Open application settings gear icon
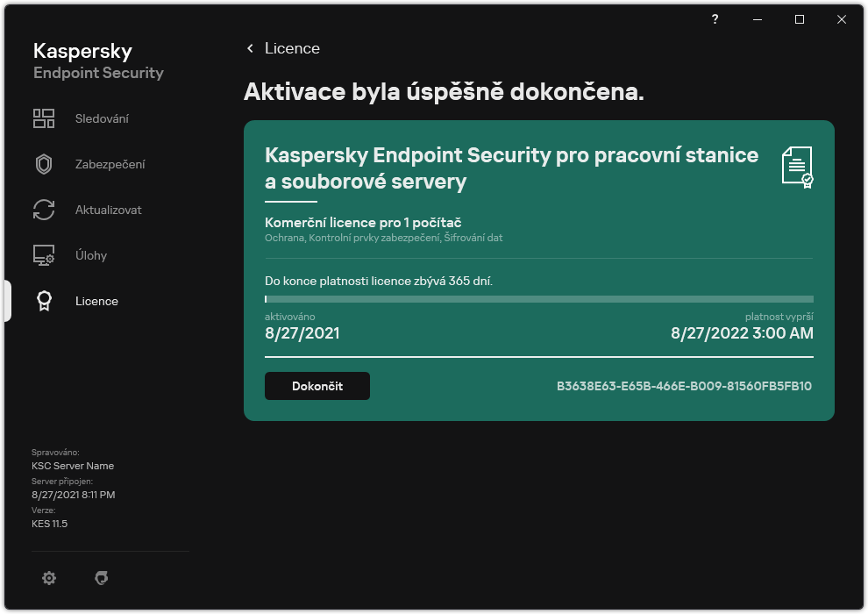 (x=49, y=578)
